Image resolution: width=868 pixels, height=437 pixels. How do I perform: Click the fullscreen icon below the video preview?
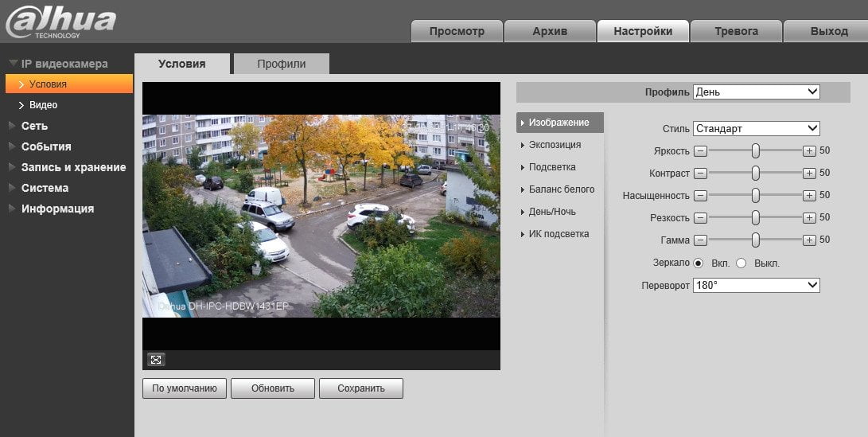point(156,360)
